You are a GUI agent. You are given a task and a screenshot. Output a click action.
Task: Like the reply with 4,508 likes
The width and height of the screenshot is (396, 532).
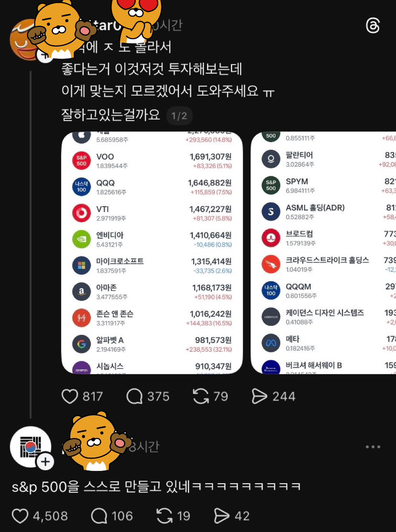pos(20,516)
